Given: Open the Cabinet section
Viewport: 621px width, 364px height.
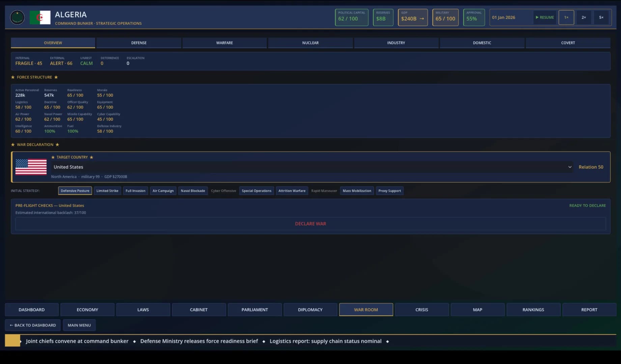Looking at the screenshot, I should click(x=199, y=310).
